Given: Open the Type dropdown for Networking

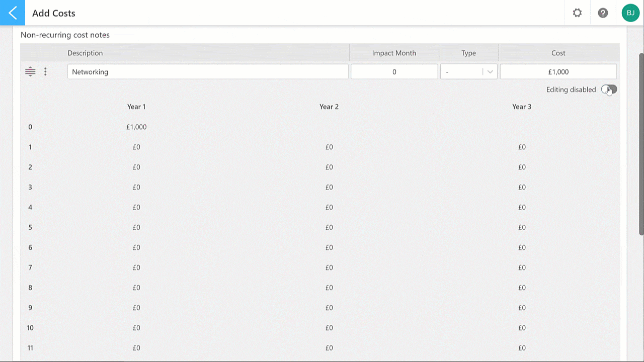Looking at the screenshot, I should coord(469,71).
